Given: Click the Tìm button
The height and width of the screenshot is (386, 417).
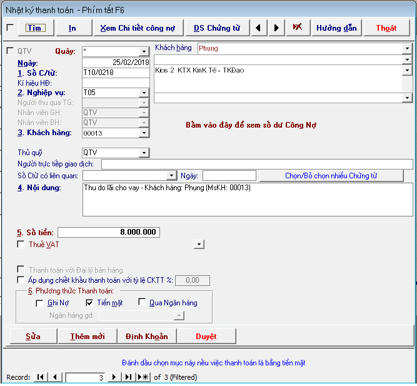Looking at the screenshot, I should 35,28.
